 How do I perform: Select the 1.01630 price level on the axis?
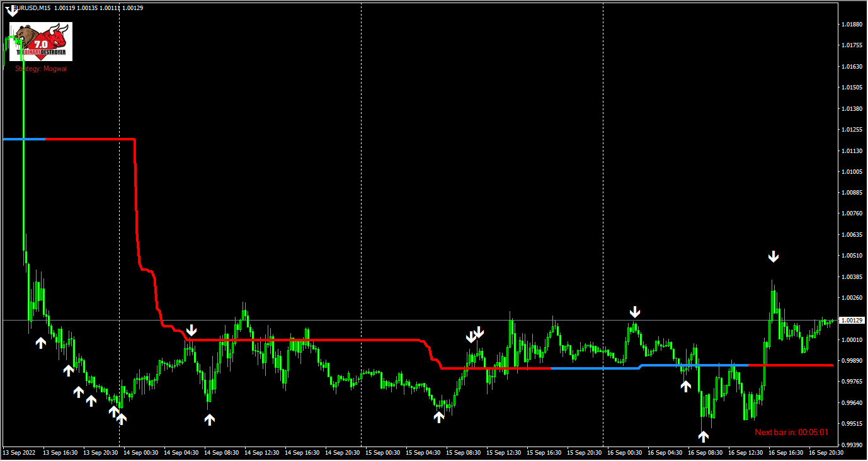coord(852,66)
